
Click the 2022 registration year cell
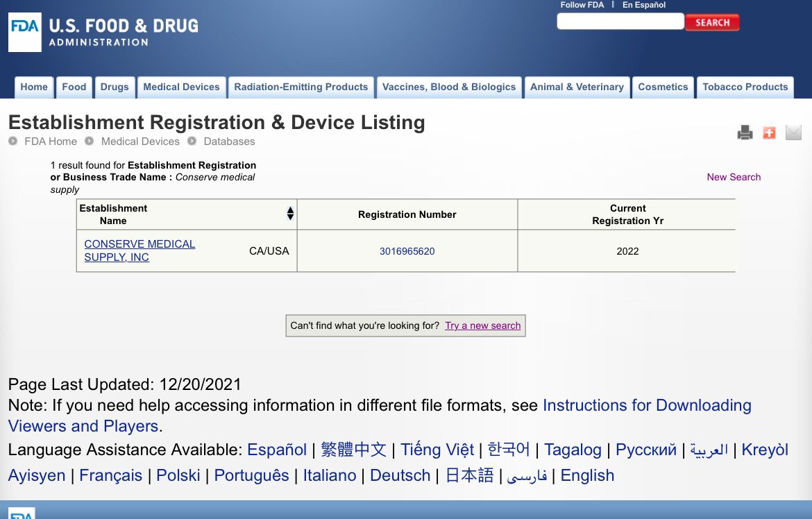(627, 251)
